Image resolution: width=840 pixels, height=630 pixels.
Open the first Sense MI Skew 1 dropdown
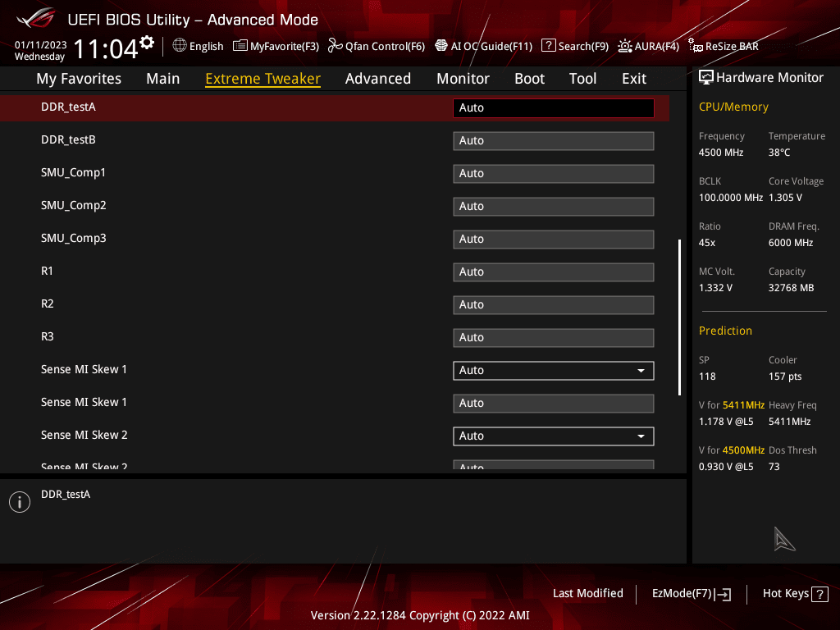click(554, 370)
